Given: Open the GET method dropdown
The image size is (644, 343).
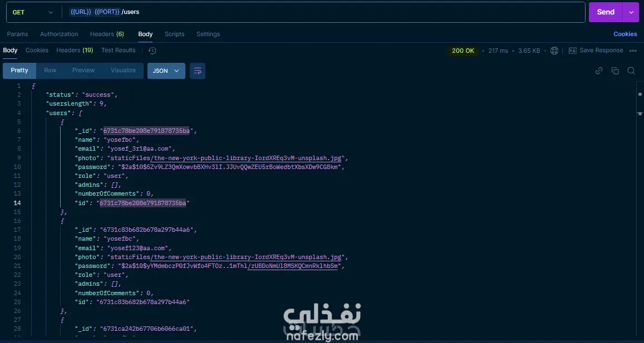Looking at the screenshot, I should (33, 12).
